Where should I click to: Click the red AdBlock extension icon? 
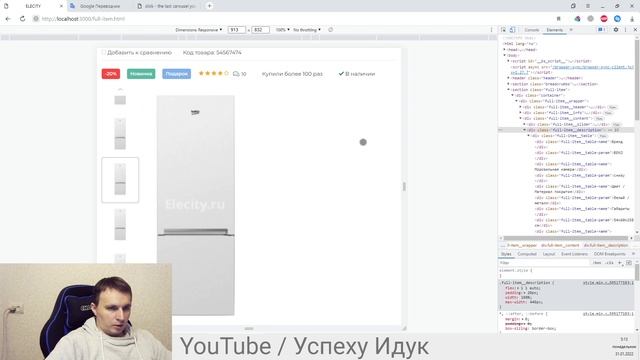pyautogui.click(x=604, y=19)
